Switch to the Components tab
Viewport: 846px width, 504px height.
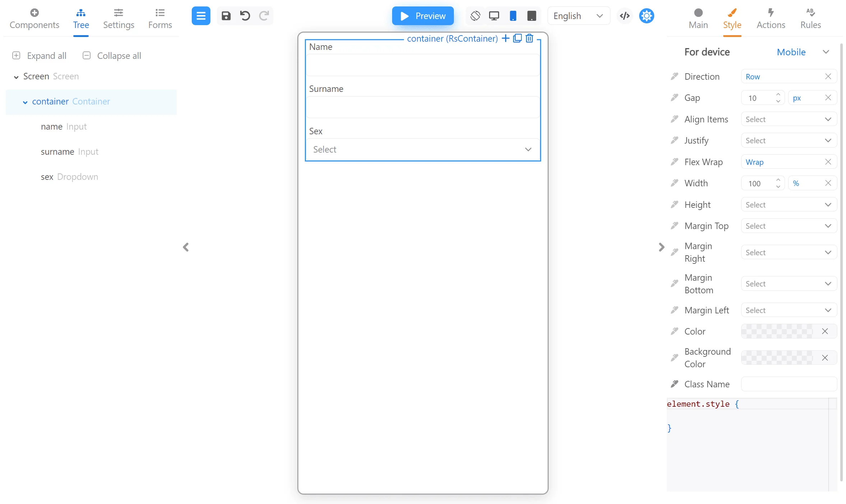(x=34, y=19)
